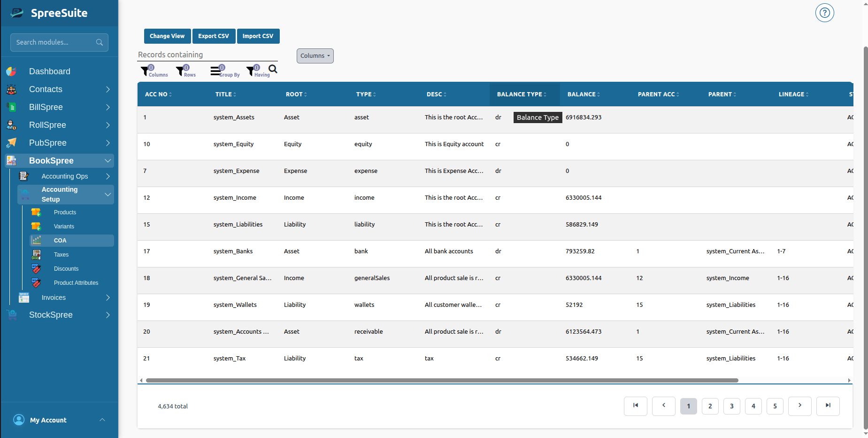Select the system_Banks title cell
The width and height of the screenshot is (868, 438).
233,251
